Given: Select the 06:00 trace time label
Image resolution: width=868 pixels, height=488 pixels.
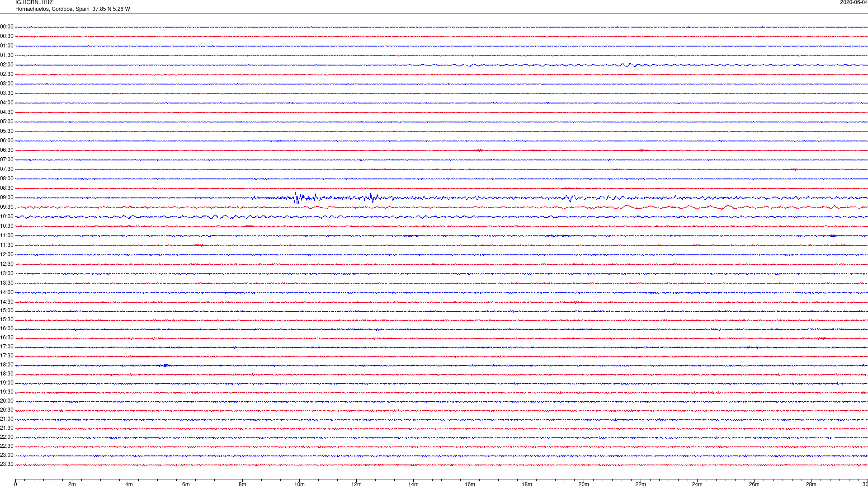Looking at the screenshot, I should click(7, 141).
